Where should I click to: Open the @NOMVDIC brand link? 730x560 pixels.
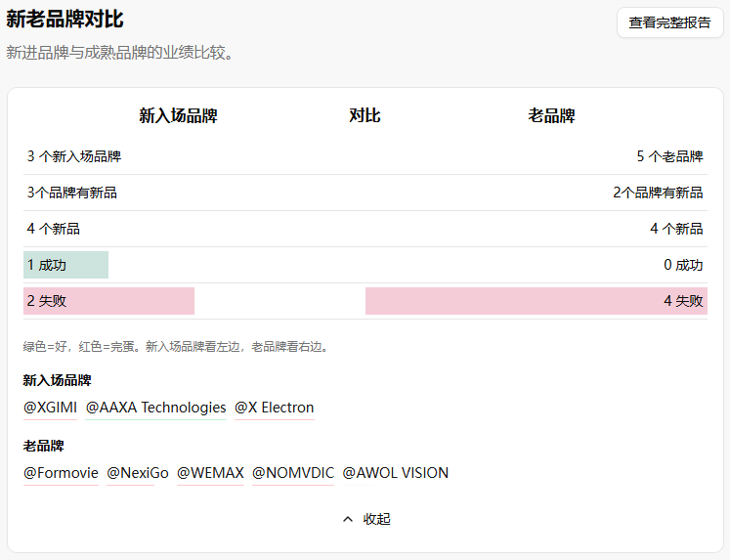pyautogui.click(x=293, y=473)
